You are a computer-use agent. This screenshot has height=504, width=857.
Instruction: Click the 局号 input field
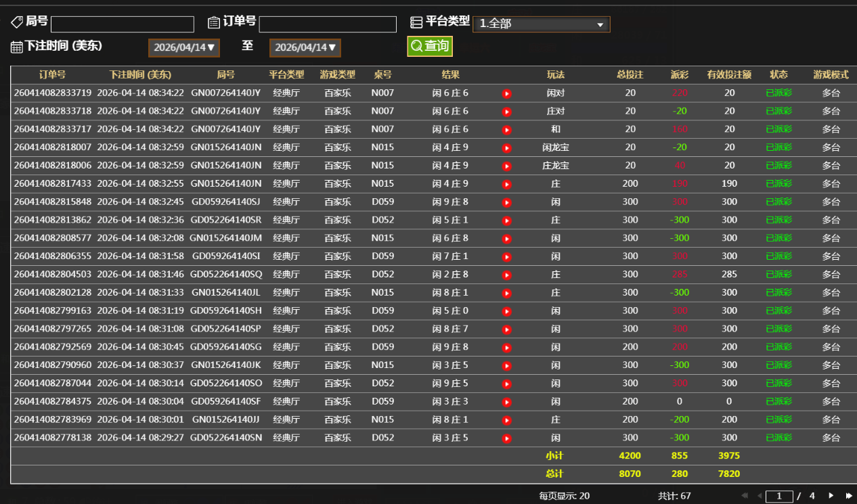[x=123, y=24]
